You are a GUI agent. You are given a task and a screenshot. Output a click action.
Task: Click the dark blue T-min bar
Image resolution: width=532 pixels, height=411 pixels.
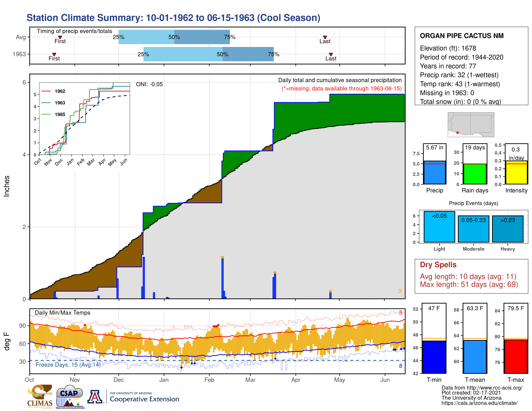tap(434, 357)
